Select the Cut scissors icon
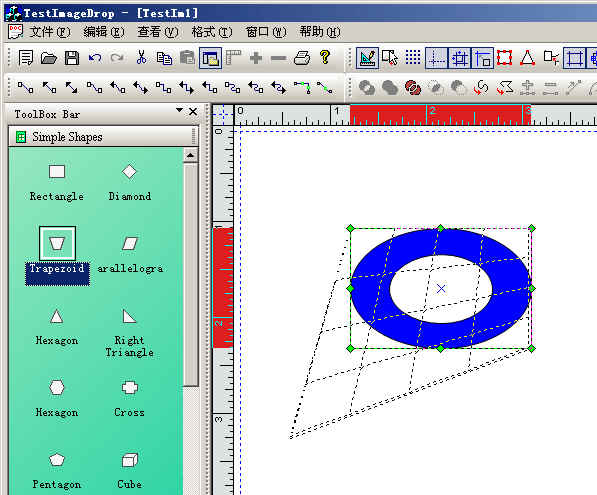Screen dimensions: 597x495 click(141, 58)
